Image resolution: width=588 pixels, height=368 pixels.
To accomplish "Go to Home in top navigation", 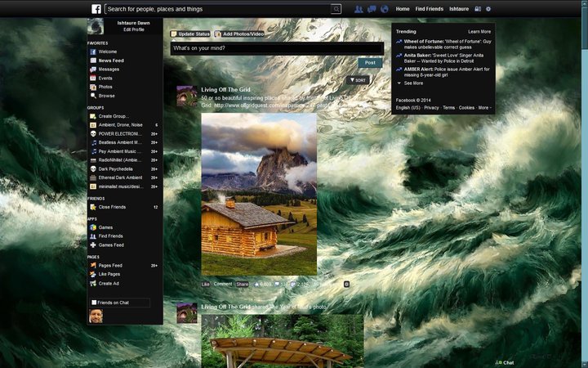I will (x=403, y=9).
